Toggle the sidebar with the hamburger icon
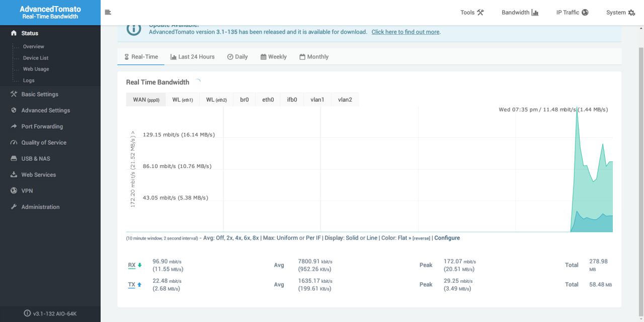The width and height of the screenshot is (644, 322). click(108, 12)
